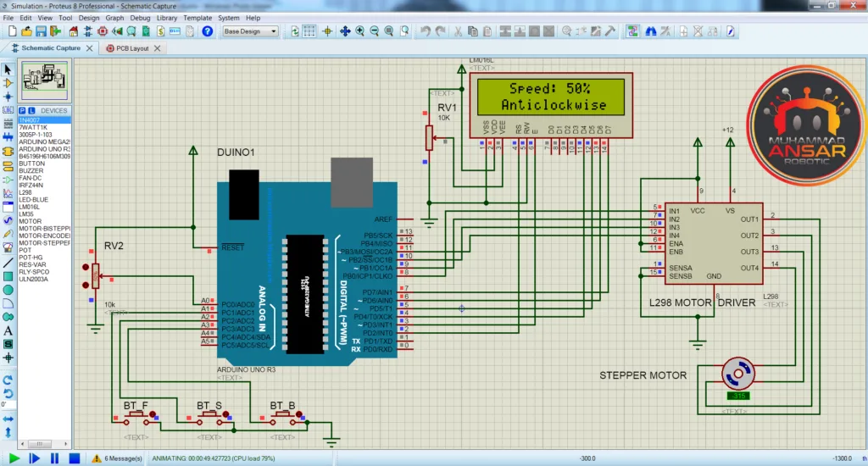Screen dimensions: 868x466
Task: Save the project with floppy disk icon
Action: pyautogui.click(x=41, y=31)
